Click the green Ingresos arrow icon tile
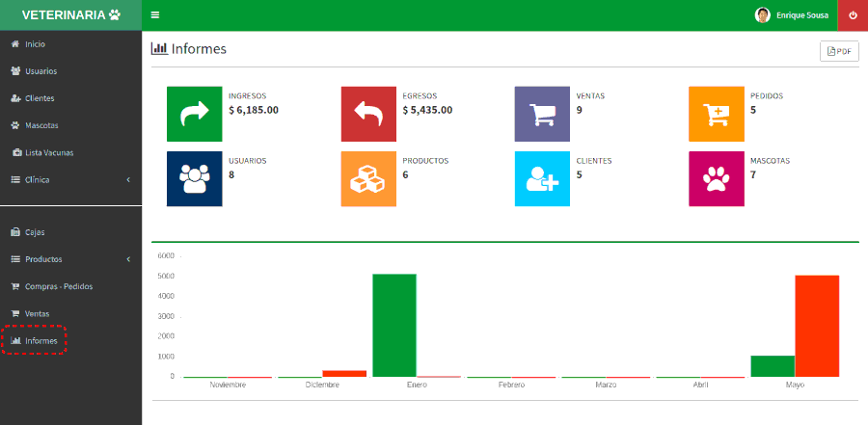 coord(195,114)
